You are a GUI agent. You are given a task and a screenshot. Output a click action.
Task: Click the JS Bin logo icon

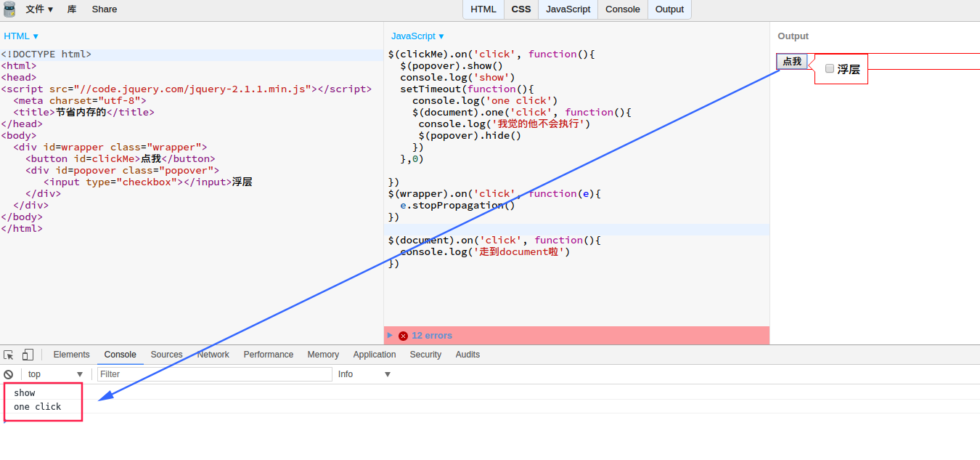click(x=9, y=9)
